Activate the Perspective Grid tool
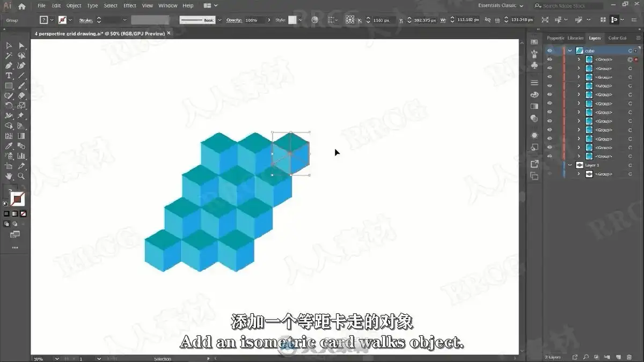 coord(21,126)
